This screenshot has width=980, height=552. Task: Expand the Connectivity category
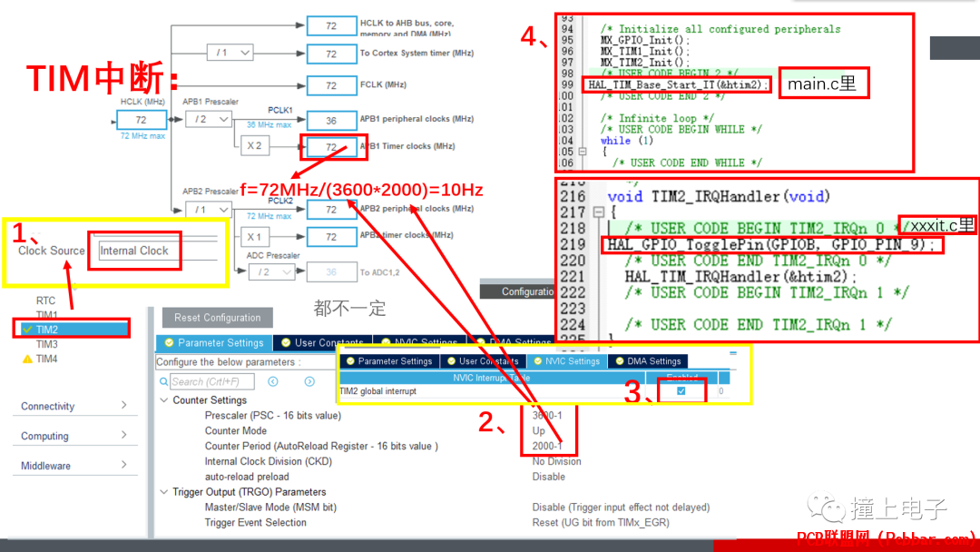point(74,406)
